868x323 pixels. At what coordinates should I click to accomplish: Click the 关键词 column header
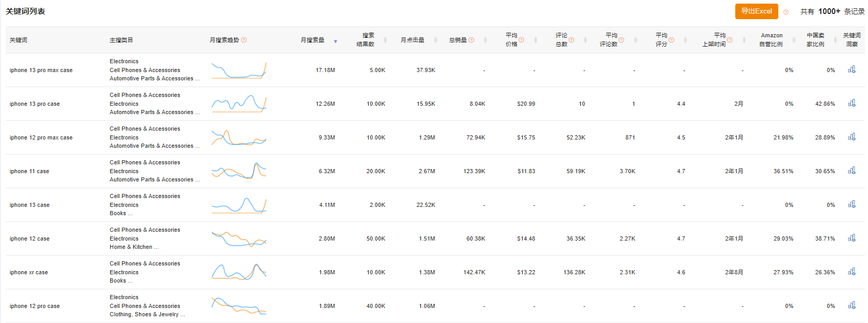tap(19, 40)
